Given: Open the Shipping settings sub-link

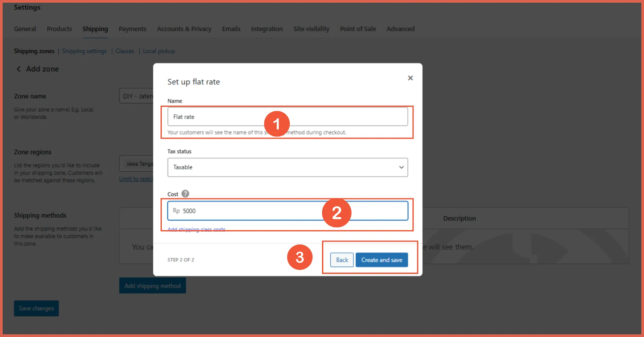Looking at the screenshot, I should (x=84, y=51).
